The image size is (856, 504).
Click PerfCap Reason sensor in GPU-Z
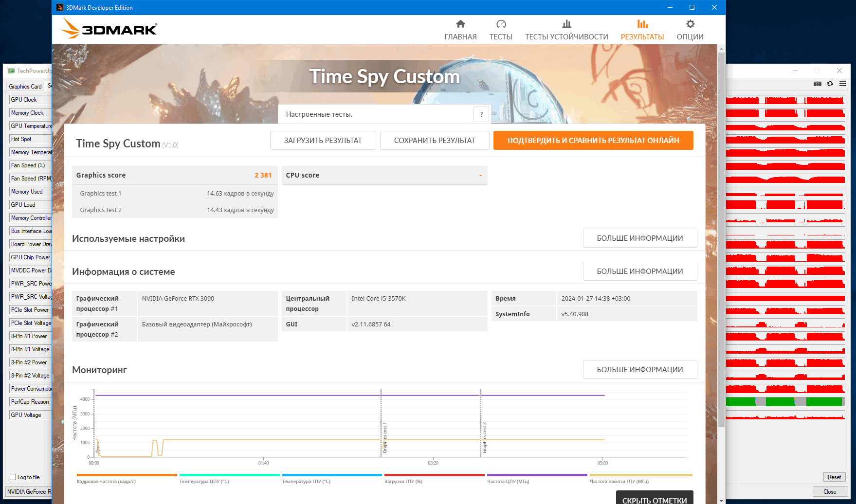(x=30, y=402)
